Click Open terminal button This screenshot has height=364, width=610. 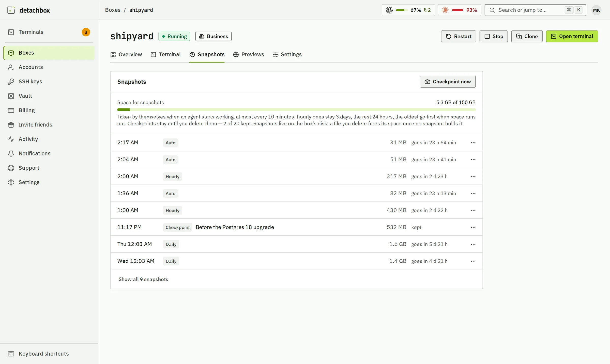[x=572, y=36]
